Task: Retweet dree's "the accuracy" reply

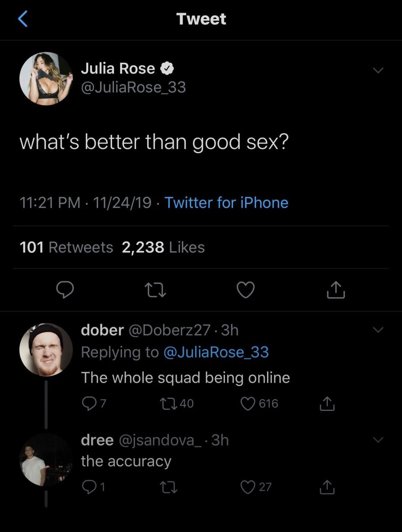Action: [x=169, y=487]
